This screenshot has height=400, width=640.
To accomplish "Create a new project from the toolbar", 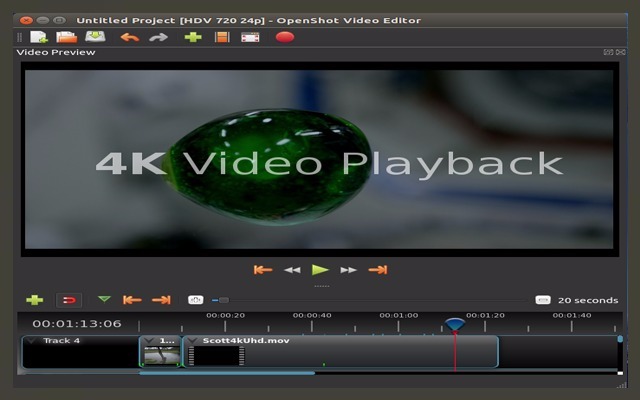I will coord(39,37).
